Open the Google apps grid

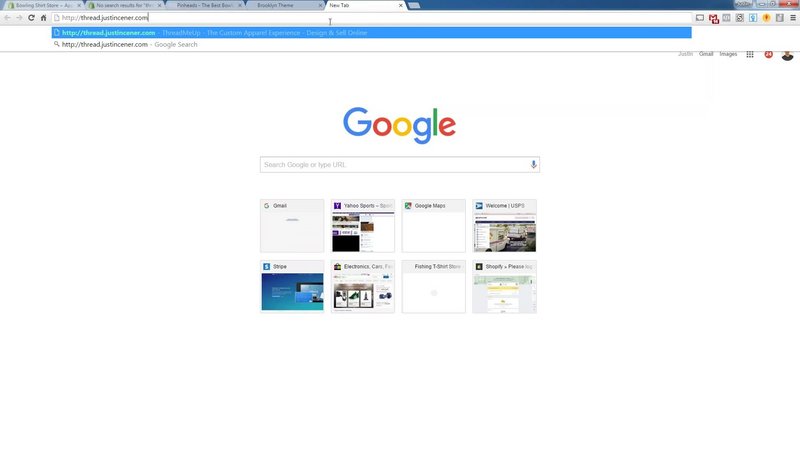click(x=750, y=55)
